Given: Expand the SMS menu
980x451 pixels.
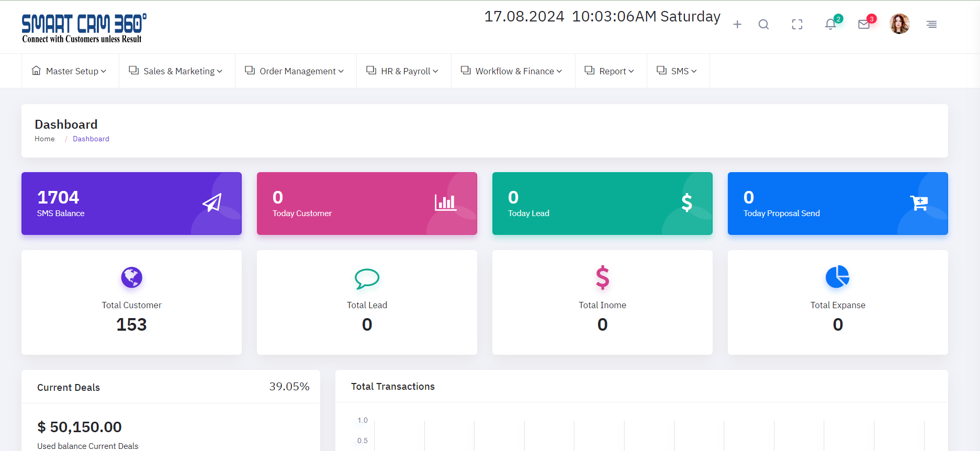Looking at the screenshot, I should pos(678,71).
